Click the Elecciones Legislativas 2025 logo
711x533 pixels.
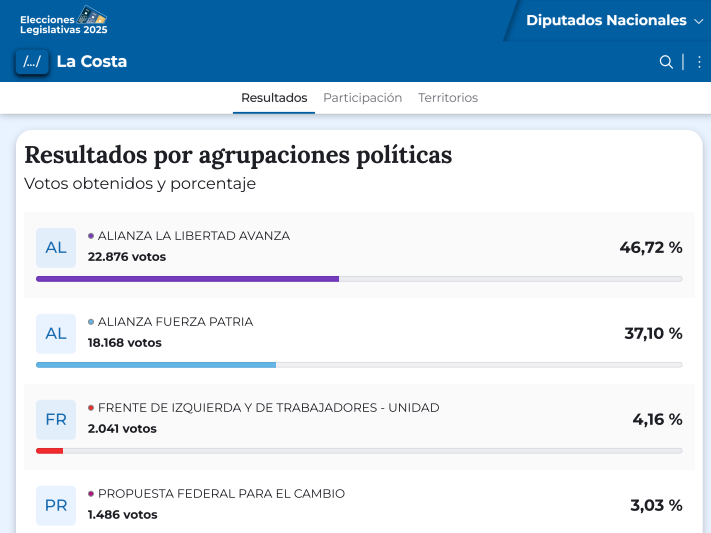[x=64, y=20]
